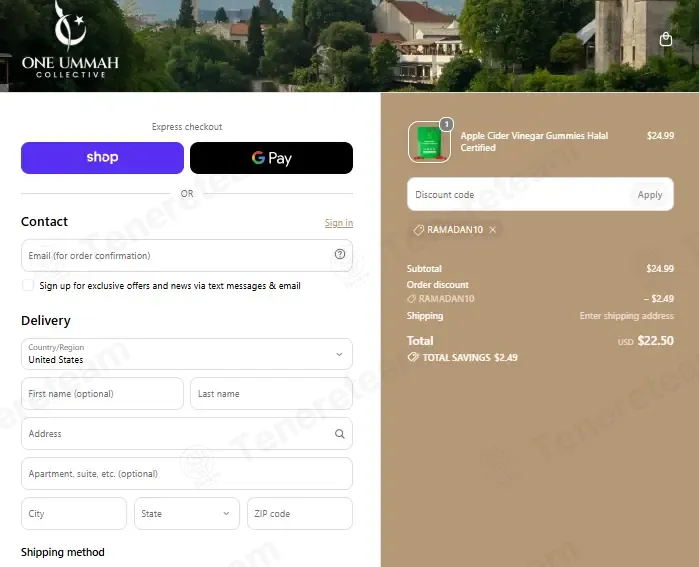Click the One Ummah Collective logo
699x567 pixels.
(70, 39)
